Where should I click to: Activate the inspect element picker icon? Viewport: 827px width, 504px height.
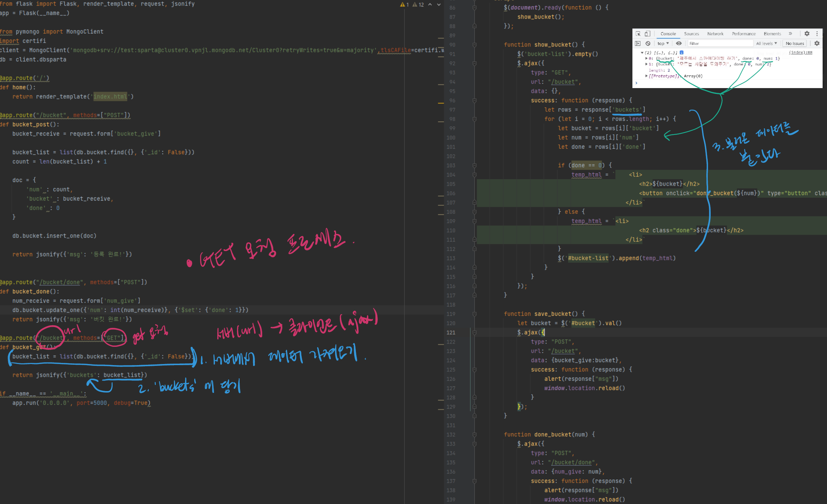pyautogui.click(x=638, y=34)
